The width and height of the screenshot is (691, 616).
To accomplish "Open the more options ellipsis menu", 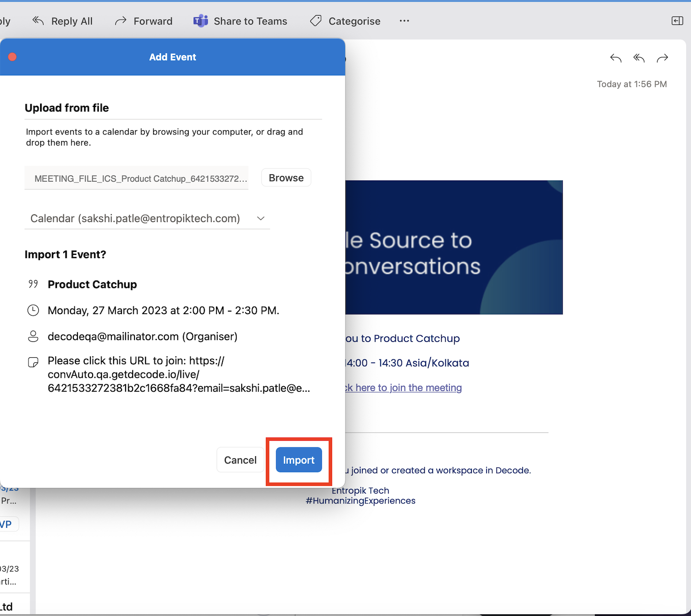I will tap(404, 21).
